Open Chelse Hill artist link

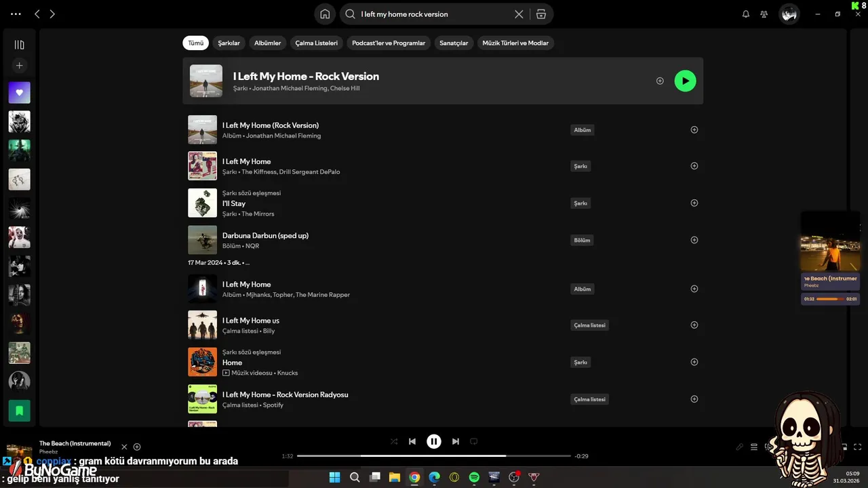tap(345, 88)
